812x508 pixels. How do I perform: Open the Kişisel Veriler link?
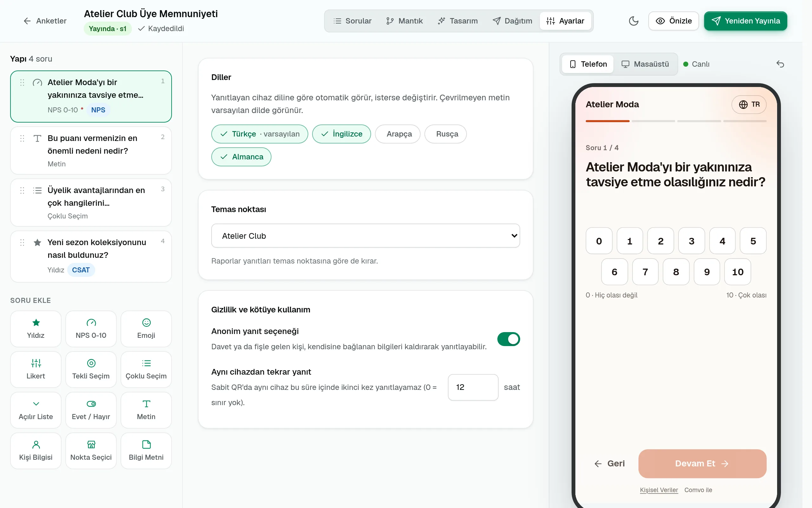(659, 490)
